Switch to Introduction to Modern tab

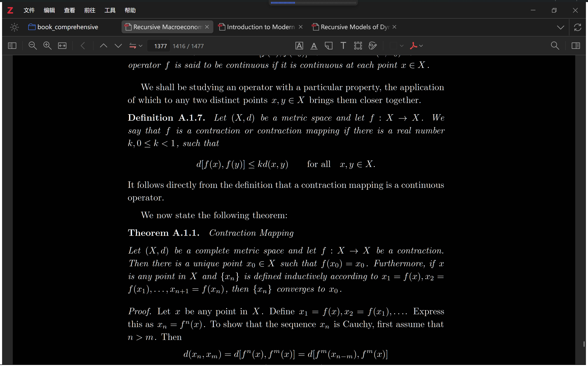coord(260,27)
